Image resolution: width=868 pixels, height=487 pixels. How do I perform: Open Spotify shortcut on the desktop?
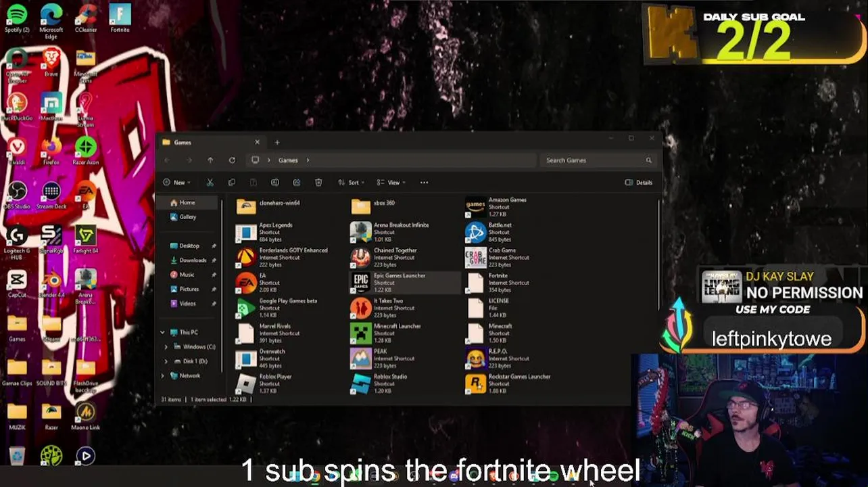pos(17,18)
